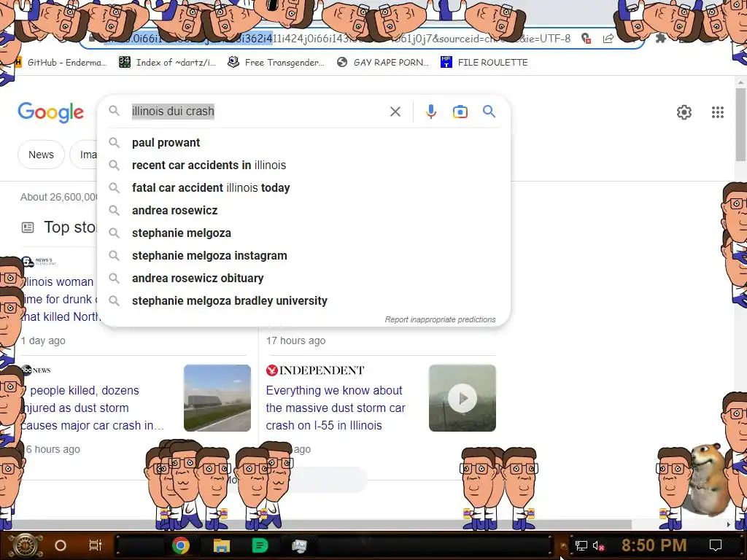Open the GitHub - Enderma... bookmark
This screenshot has height=560, width=747.
click(x=62, y=63)
